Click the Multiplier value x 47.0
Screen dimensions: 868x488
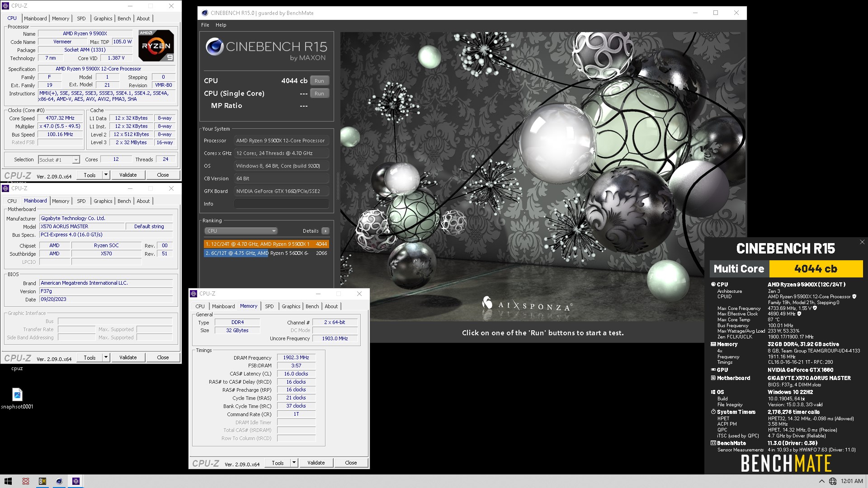(x=60, y=126)
